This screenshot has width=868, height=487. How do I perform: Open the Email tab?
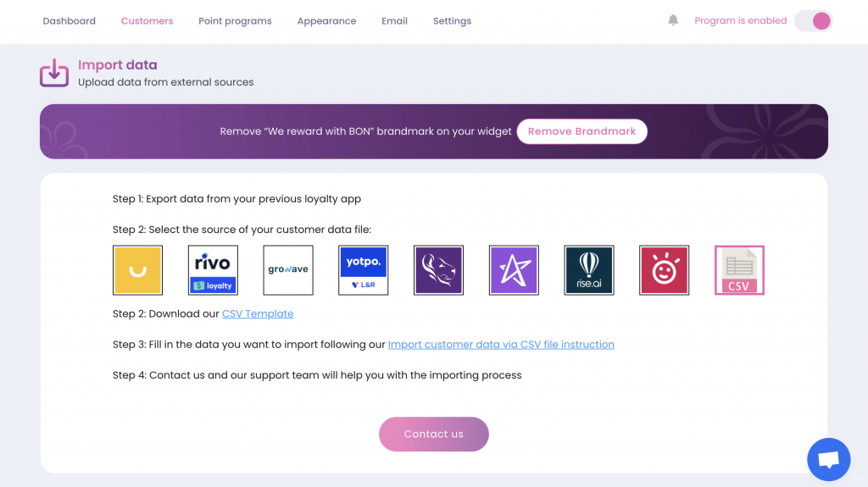[x=395, y=21]
